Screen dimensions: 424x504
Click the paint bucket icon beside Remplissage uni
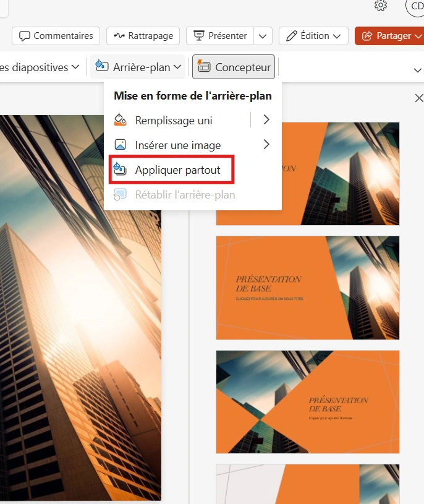pyautogui.click(x=121, y=120)
